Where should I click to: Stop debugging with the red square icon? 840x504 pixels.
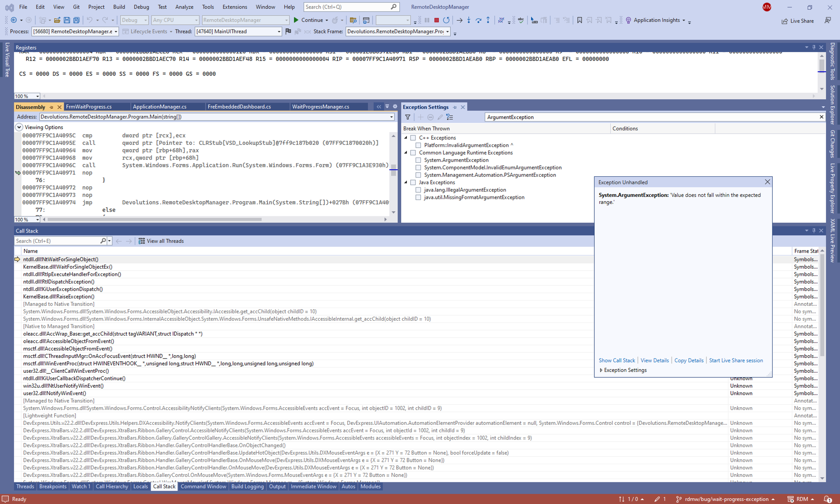(x=436, y=20)
